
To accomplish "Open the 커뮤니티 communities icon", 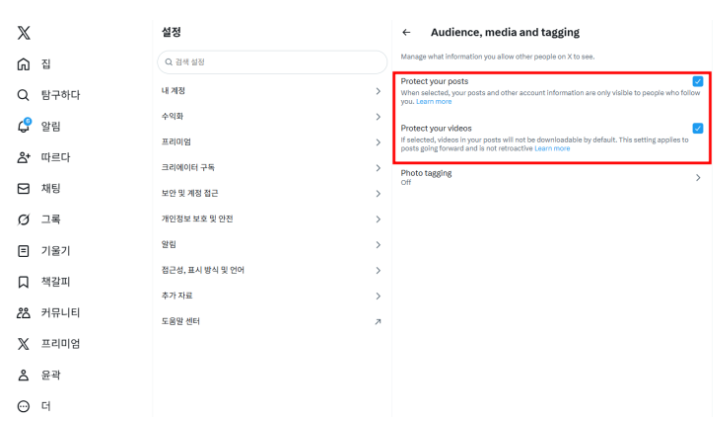I will [x=23, y=313].
